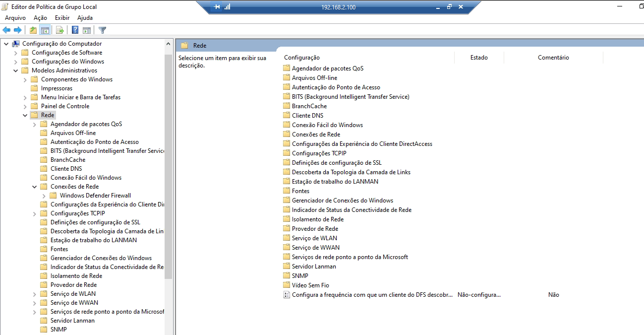
Task: Open Help via the question mark icon
Action: point(75,30)
